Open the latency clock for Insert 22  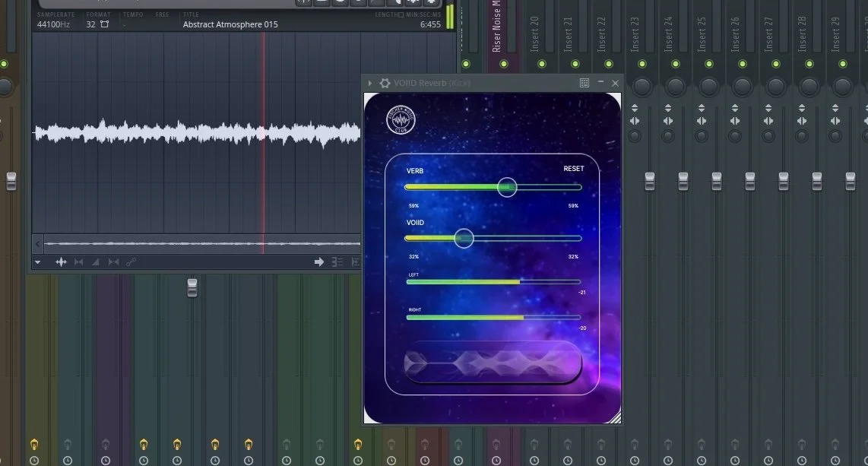(601, 461)
